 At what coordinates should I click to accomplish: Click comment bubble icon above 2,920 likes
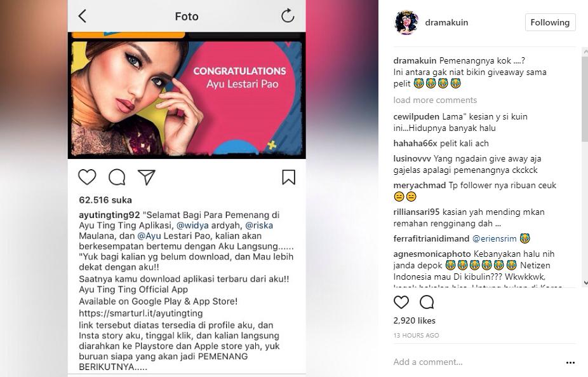[427, 302]
